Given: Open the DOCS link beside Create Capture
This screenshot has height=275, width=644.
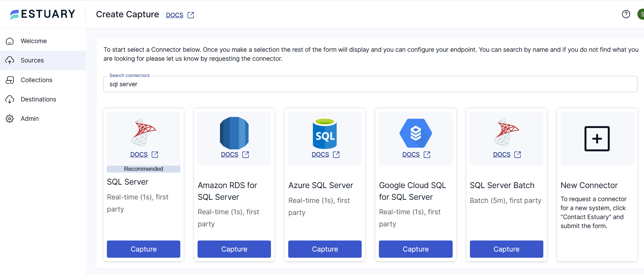Looking at the screenshot, I should (x=174, y=15).
